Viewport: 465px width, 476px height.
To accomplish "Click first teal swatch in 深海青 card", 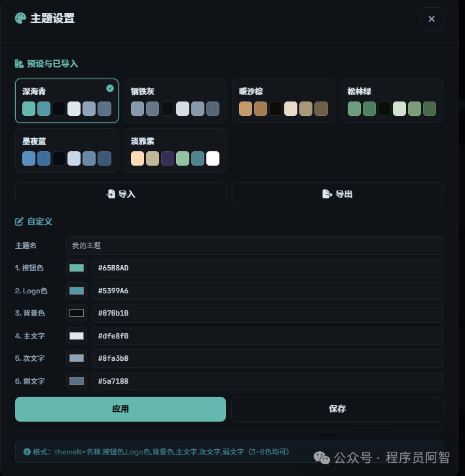I will click(29, 109).
